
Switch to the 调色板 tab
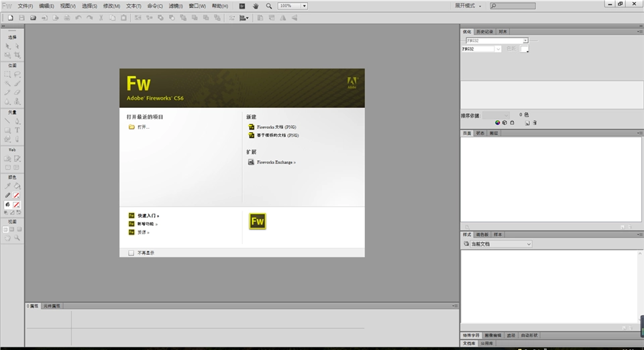[x=482, y=235]
